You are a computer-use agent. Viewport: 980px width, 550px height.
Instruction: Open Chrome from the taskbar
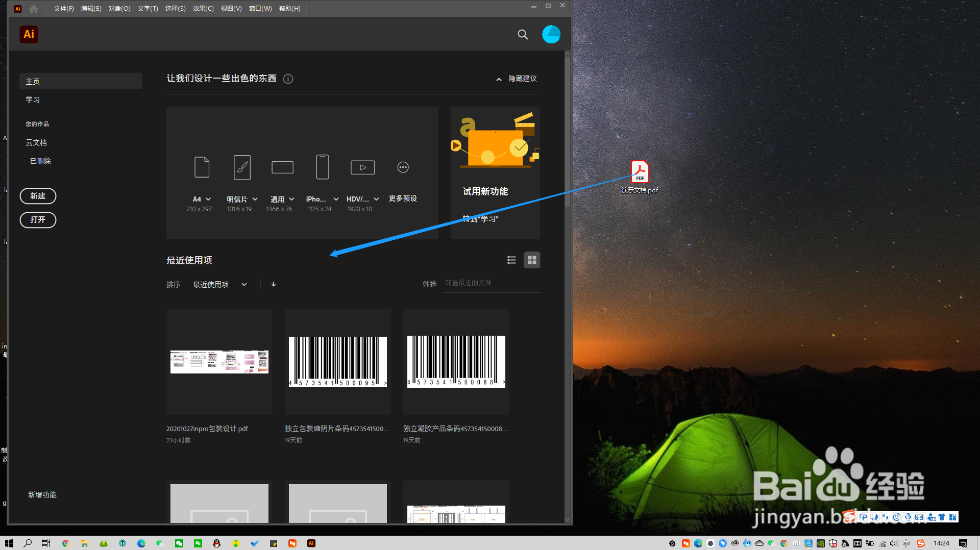pos(65,543)
